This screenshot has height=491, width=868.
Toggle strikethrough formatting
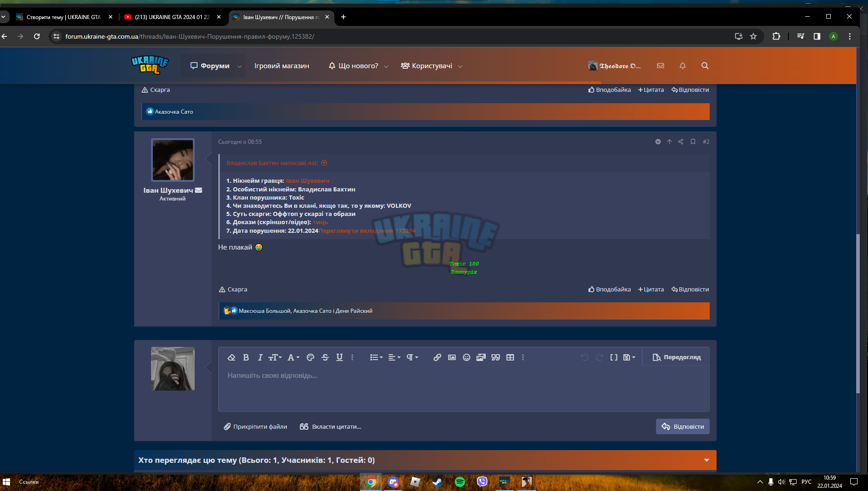click(325, 357)
